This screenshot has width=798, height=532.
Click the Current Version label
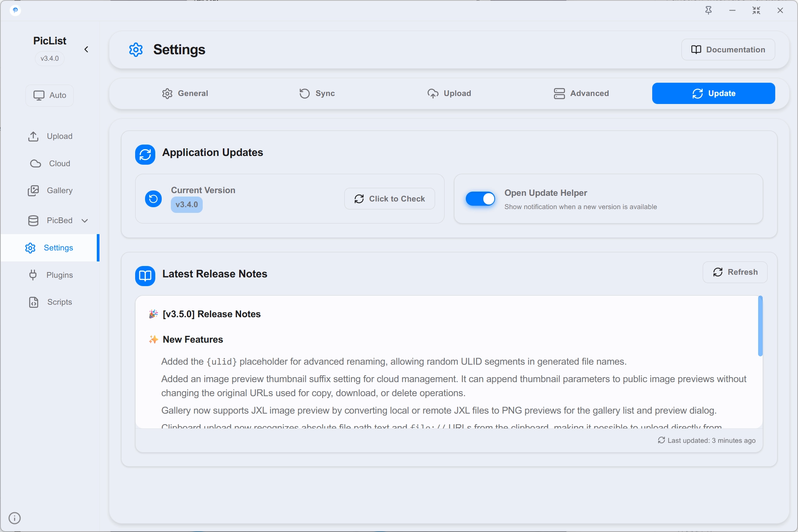coord(203,190)
